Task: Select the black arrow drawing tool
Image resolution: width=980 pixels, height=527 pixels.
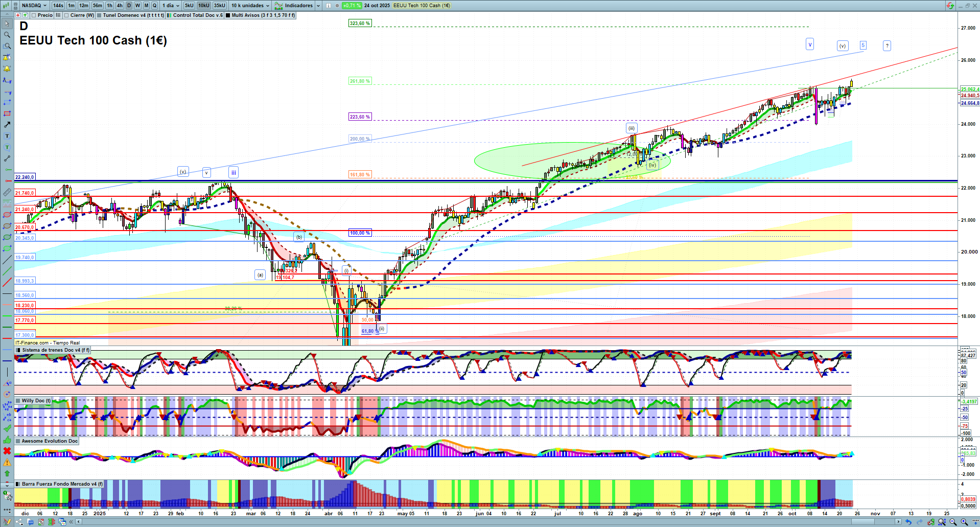Action: 7,125
